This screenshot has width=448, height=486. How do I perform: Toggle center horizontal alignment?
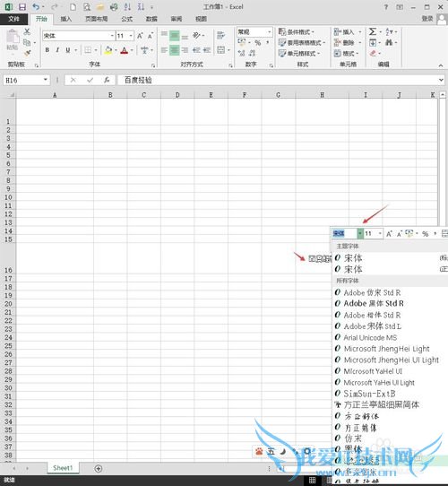click(x=175, y=50)
